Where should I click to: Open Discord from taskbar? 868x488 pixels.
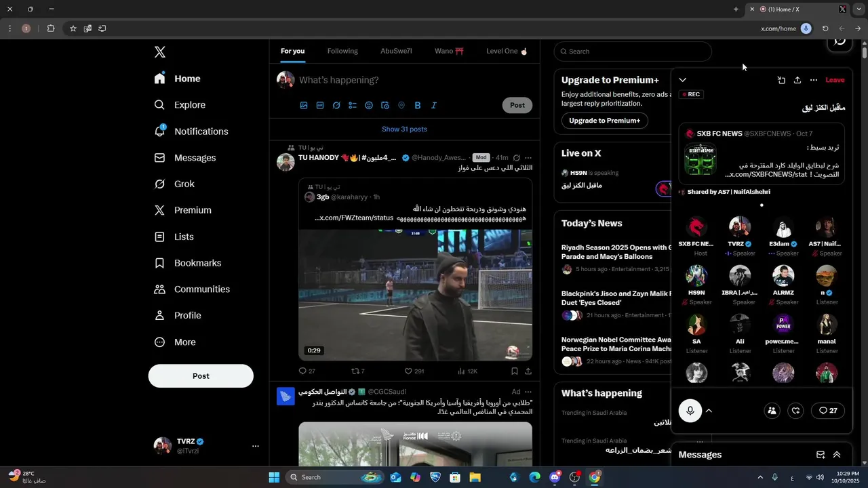tap(555, 477)
